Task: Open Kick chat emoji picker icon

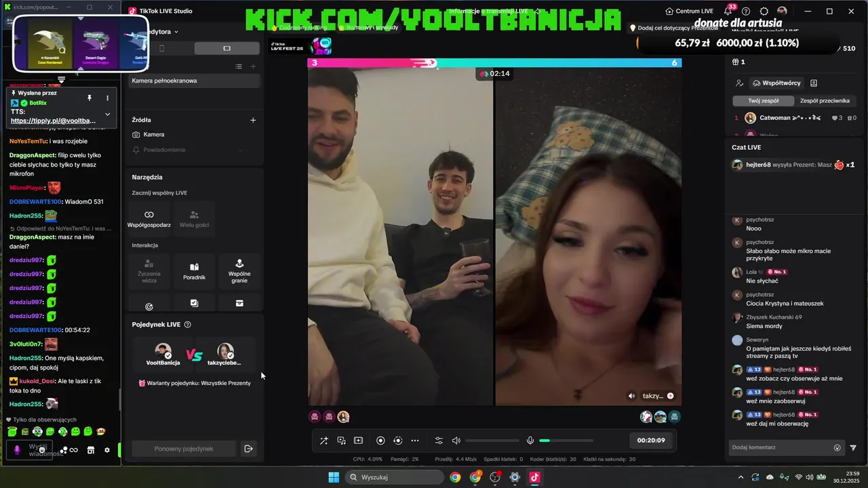Action: coord(42,450)
